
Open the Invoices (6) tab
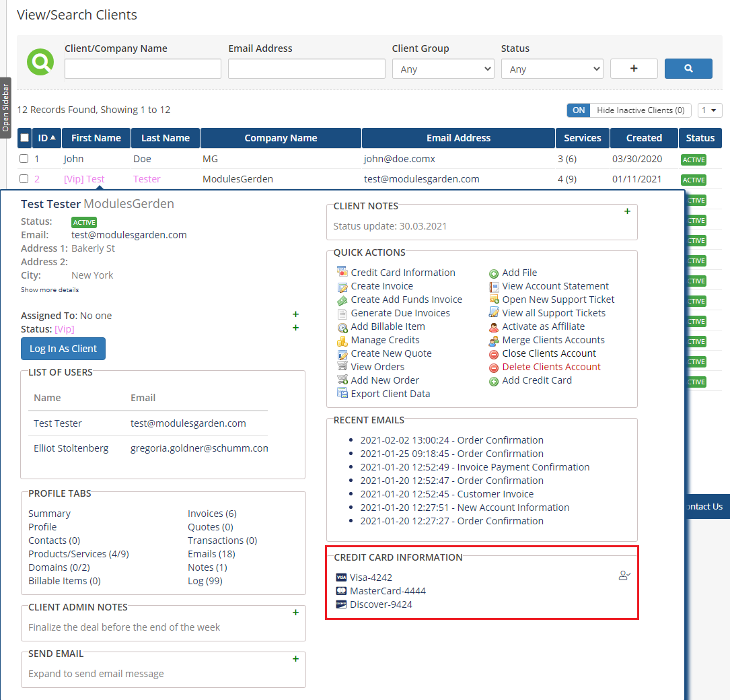point(213,514)
